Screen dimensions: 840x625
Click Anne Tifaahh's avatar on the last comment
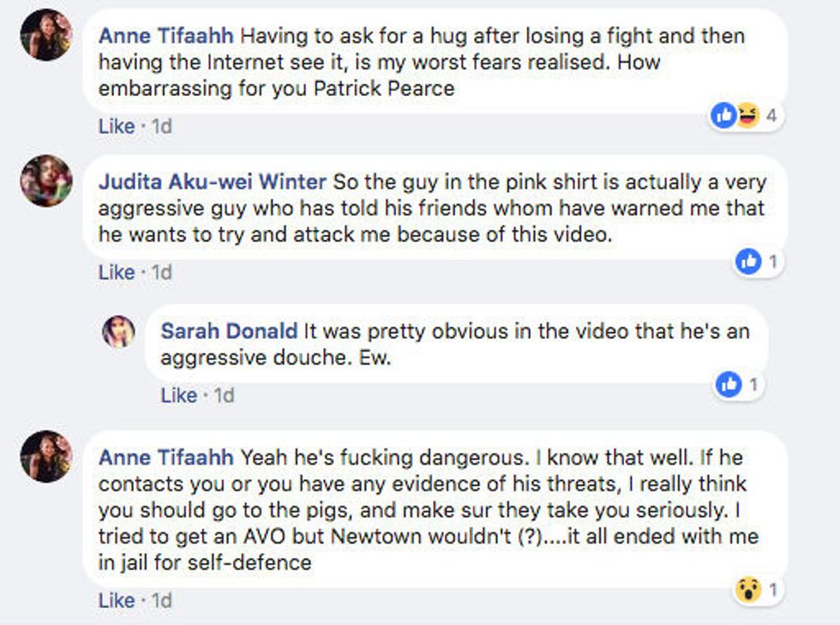coord(45,456)
